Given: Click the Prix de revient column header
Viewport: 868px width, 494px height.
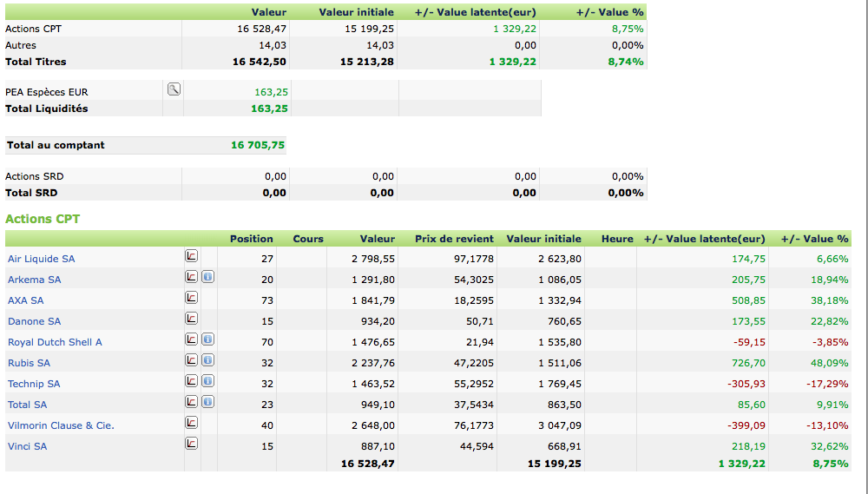Looking at the screenshot, I should (x=454, y=239).
